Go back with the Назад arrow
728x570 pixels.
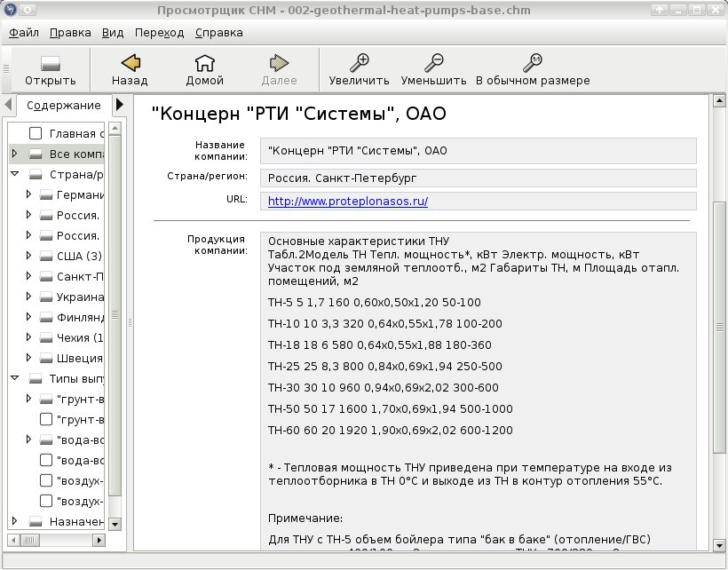tap(130, 63)
